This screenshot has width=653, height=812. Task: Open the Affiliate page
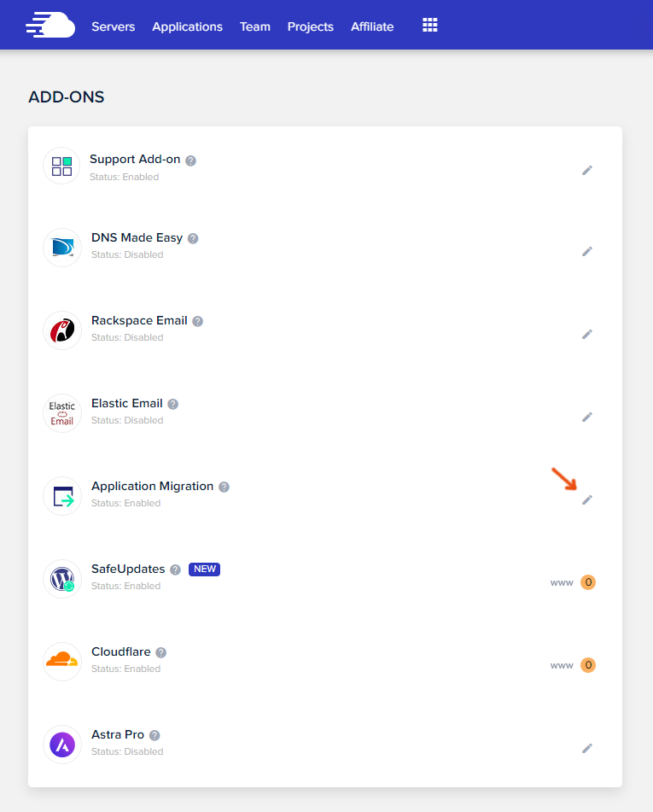point(372,26)
